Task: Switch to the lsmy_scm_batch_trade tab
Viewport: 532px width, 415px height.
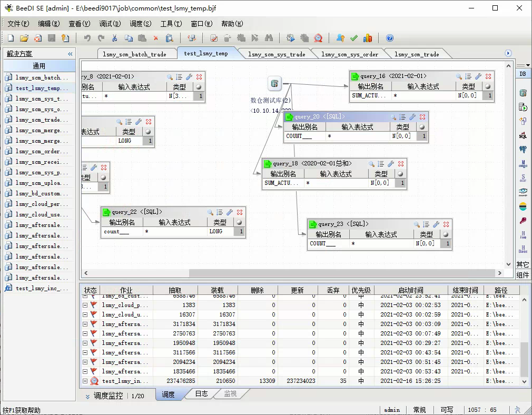Action: (134, 54)
